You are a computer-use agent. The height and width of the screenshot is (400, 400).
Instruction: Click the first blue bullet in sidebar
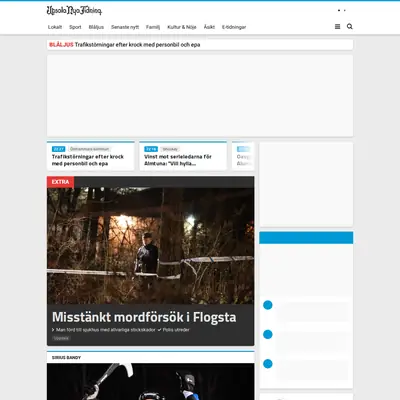click(x=268, y=305)
